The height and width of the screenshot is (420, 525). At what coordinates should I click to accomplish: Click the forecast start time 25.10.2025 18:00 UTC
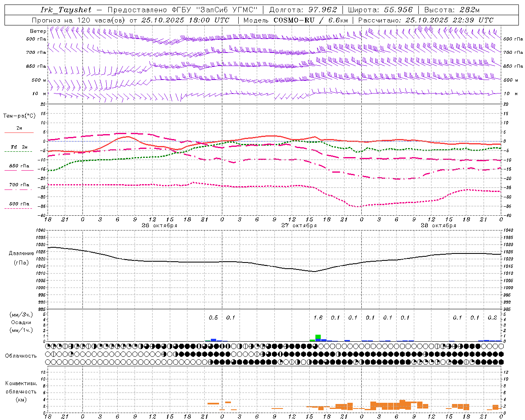pyautogui.click(x=185, y=20)
